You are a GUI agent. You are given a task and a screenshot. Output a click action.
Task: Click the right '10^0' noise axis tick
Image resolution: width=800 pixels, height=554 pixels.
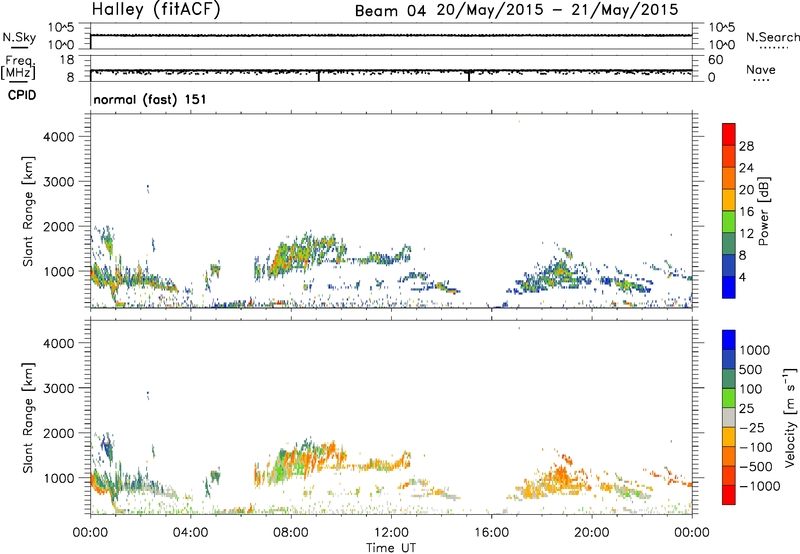721,45
